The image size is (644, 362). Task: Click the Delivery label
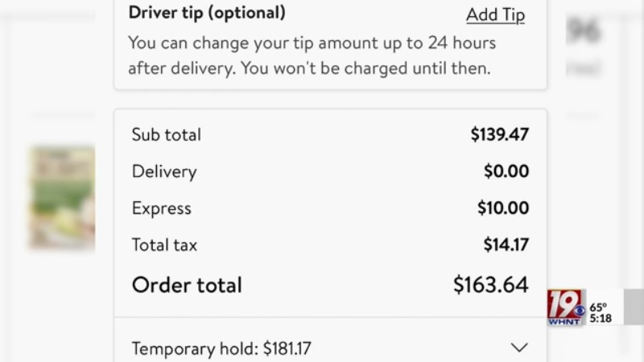[x=164, y=172]
